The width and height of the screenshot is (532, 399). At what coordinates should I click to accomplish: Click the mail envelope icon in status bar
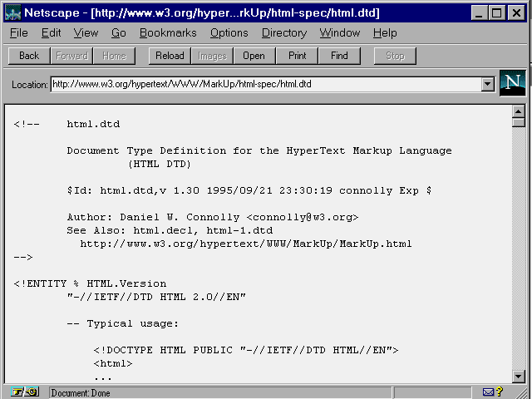[489, 392]
